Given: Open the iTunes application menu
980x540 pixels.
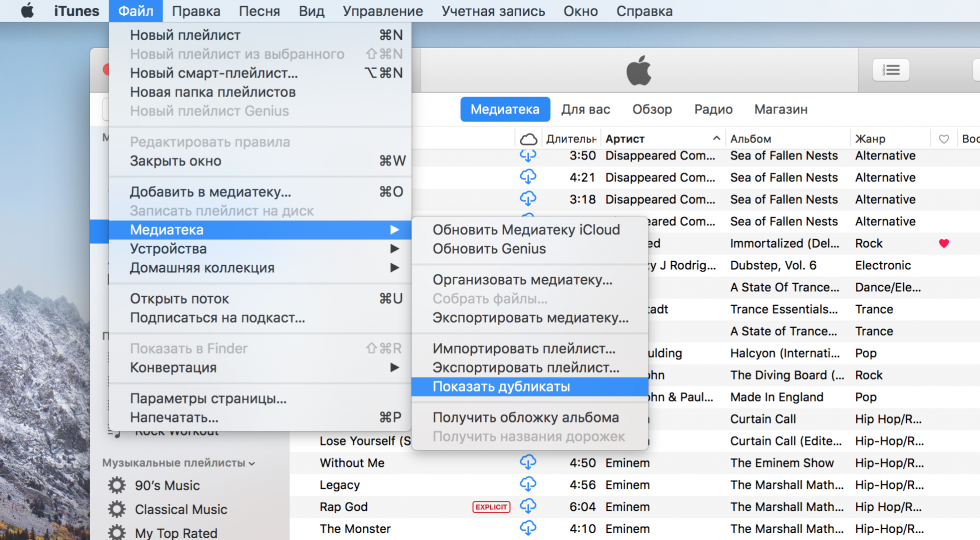Looking at the screenshot, I should [x=76, y=11].
